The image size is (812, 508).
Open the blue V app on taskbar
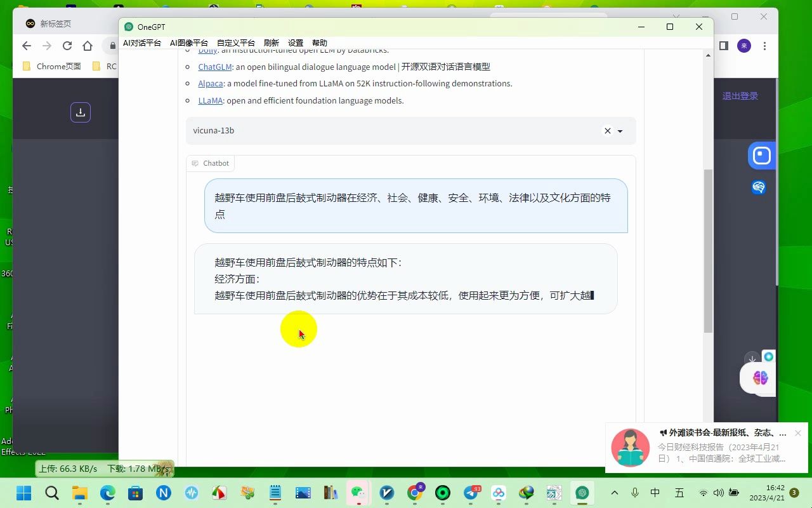[387, 493]
